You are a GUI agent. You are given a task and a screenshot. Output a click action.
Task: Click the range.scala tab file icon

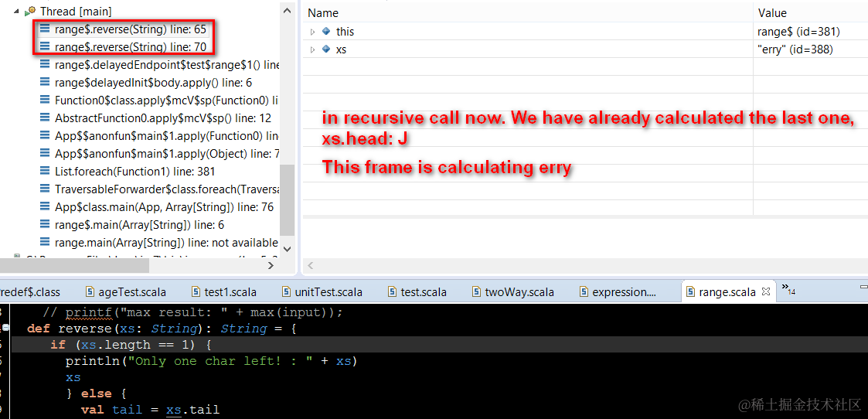(691, 291)
